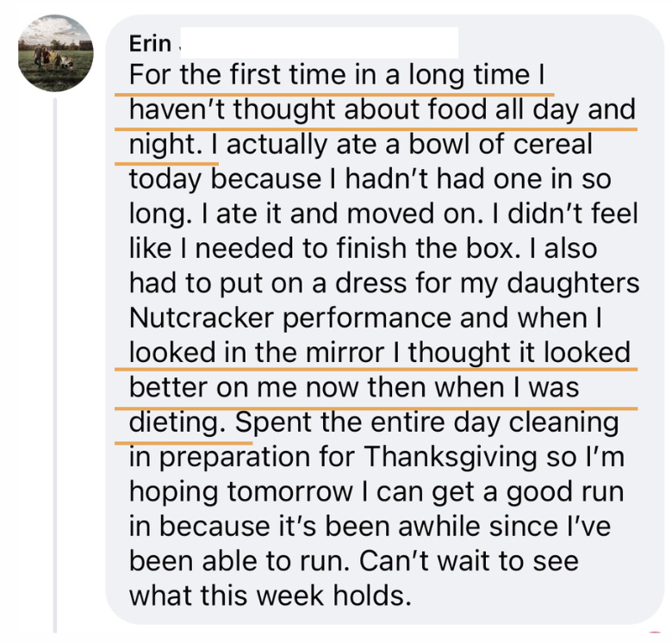Click the line starting 'today because I hadn't'
672x643 pixels.
[x=370, y=179]
